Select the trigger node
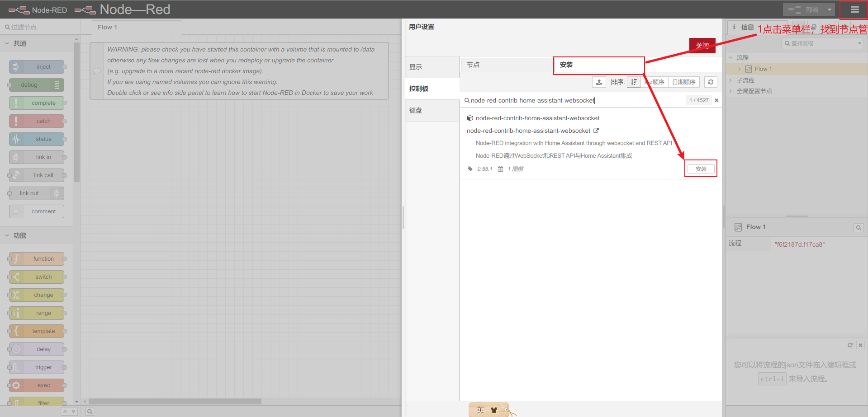The height and width of the screenshot is (417, 868). point(37,367)
